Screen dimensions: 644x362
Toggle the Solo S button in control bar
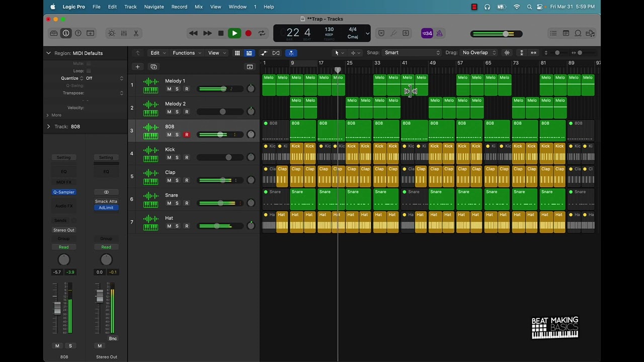[406, 33]
